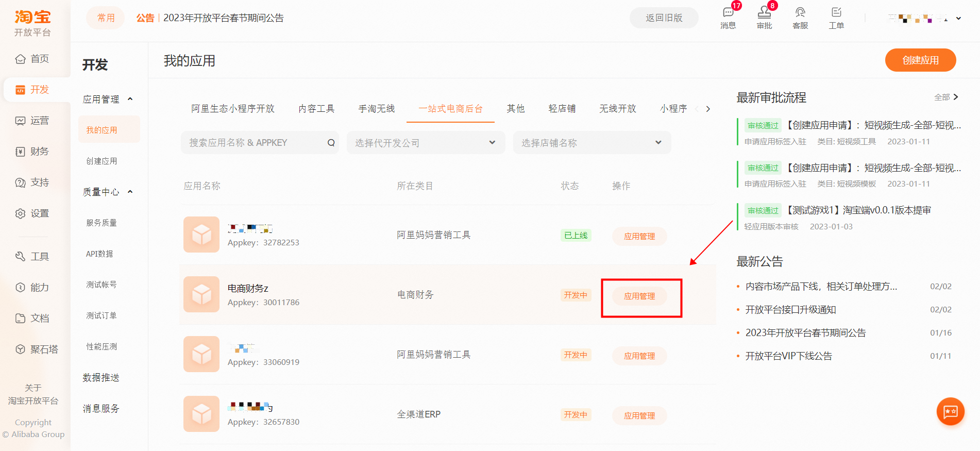Screen dimensions: 980x451
Task: Open 工具 in the left sidebar
Action: [x=32, y=257]
